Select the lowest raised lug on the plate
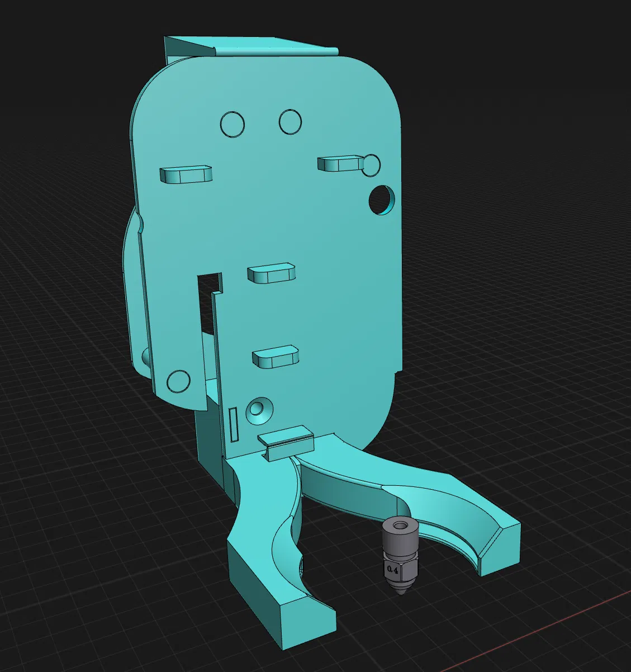The height and width of the screenshot is (672, 631). [x=275, y=357]
